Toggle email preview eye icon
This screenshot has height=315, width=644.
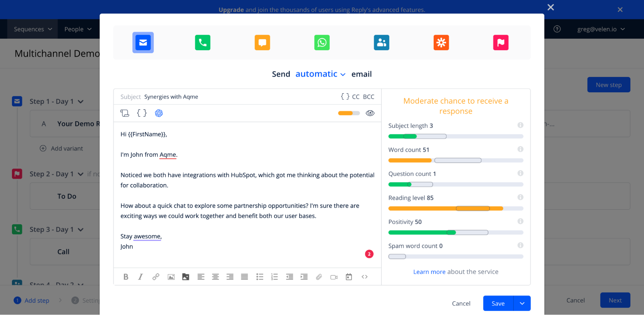click(x=370, y=113)
